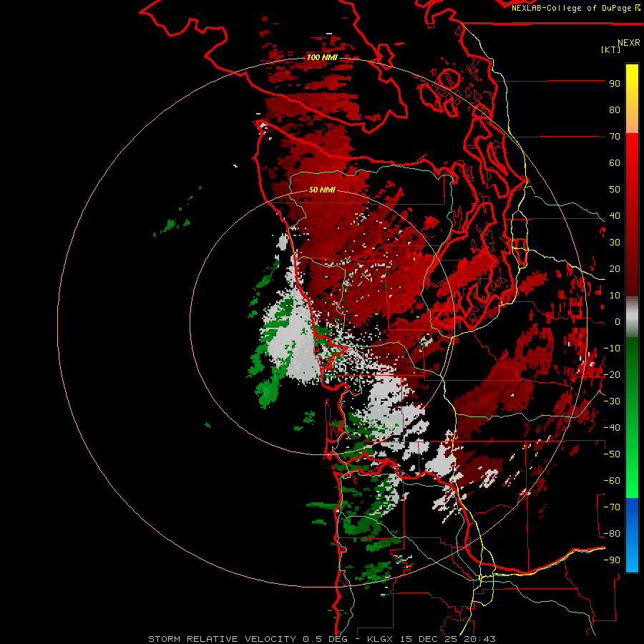Select the 100 NMI range ring label
Screen dimensions: 644x644
tap(322, 57)
